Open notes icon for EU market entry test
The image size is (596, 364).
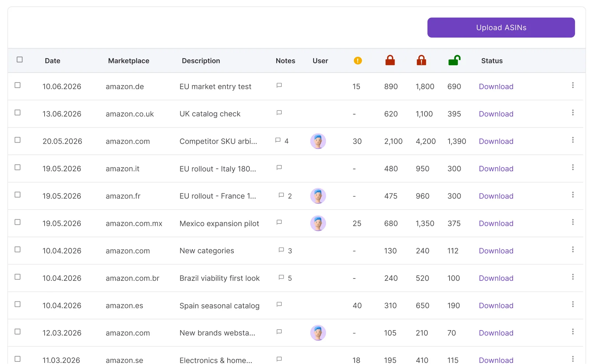point(279,85)
